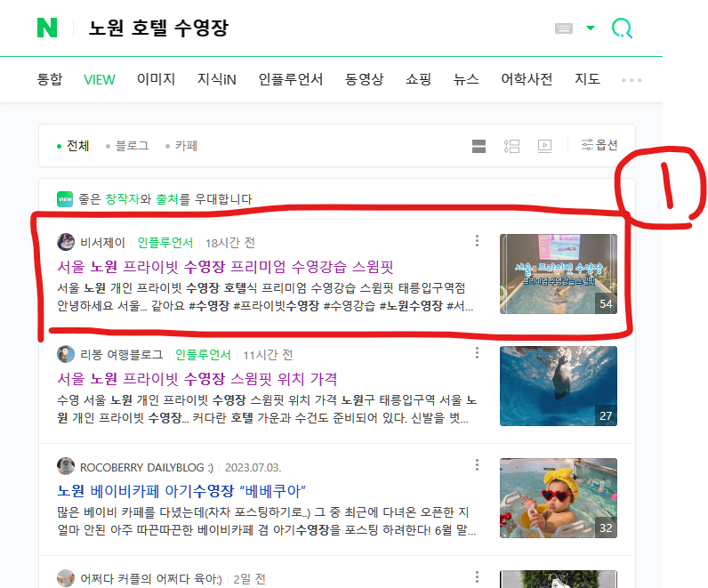This screenshot has height=588, width=708.
Task: Click the ROCOBERRY DAILYBLOG profile avatar
Action: coord(66,466)
